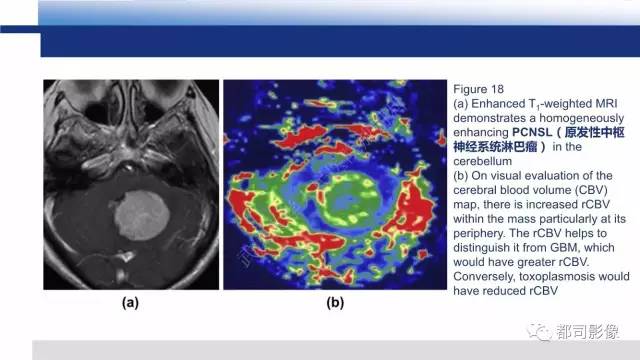Image resolution: width=640 pixels, height=360 pixels.
Task: Click the Chinese text "原发性中枢"
Action: pyautogui.click(x=595, y=132)
